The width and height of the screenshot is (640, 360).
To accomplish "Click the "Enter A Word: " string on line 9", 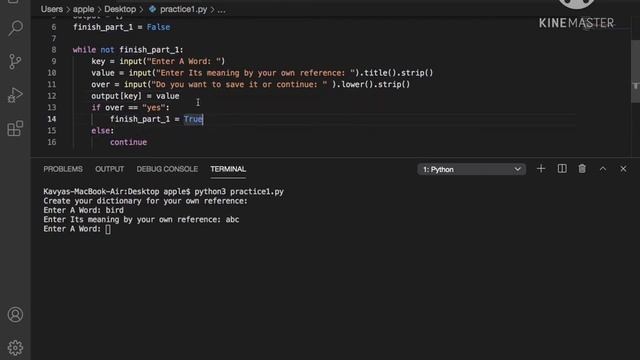I will pyautogui.click(x=184, y=61).
